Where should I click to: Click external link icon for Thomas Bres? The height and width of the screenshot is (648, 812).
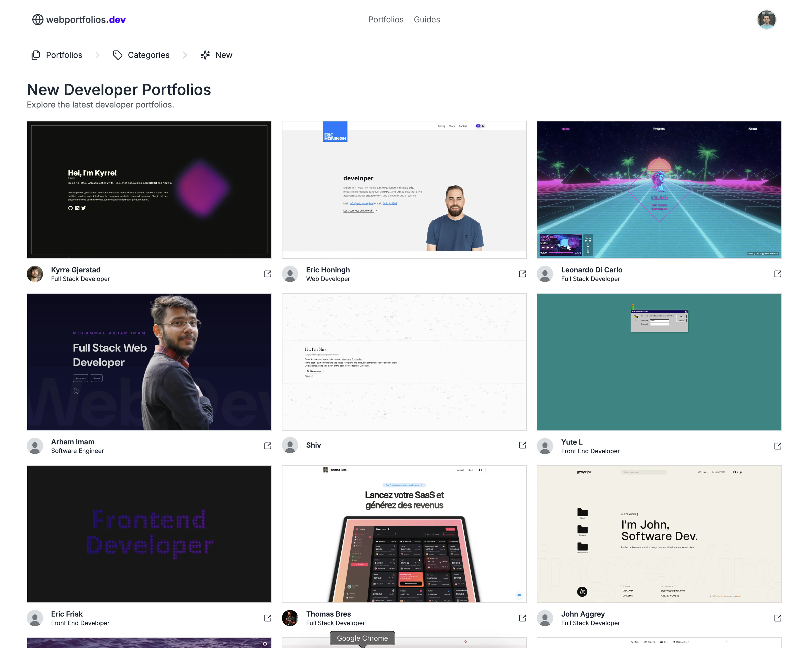pos(523,618)
